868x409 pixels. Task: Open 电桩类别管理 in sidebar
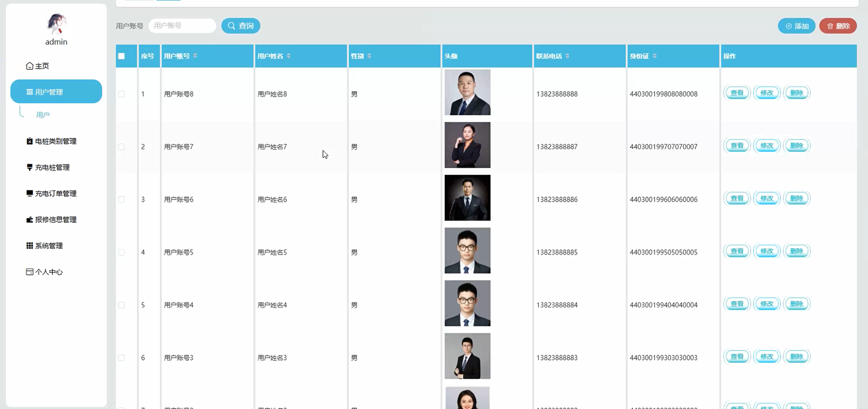52,141
